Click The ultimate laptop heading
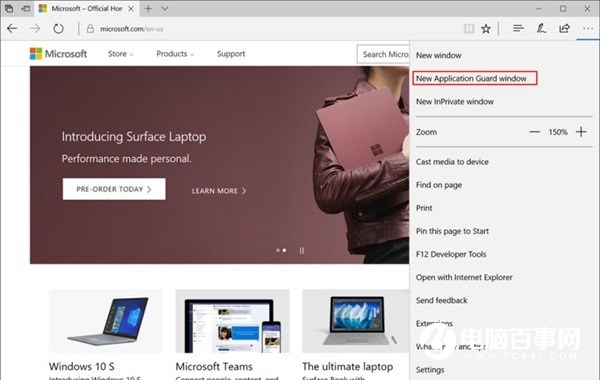This screenshot has height=380, width=600. point(347,367)
